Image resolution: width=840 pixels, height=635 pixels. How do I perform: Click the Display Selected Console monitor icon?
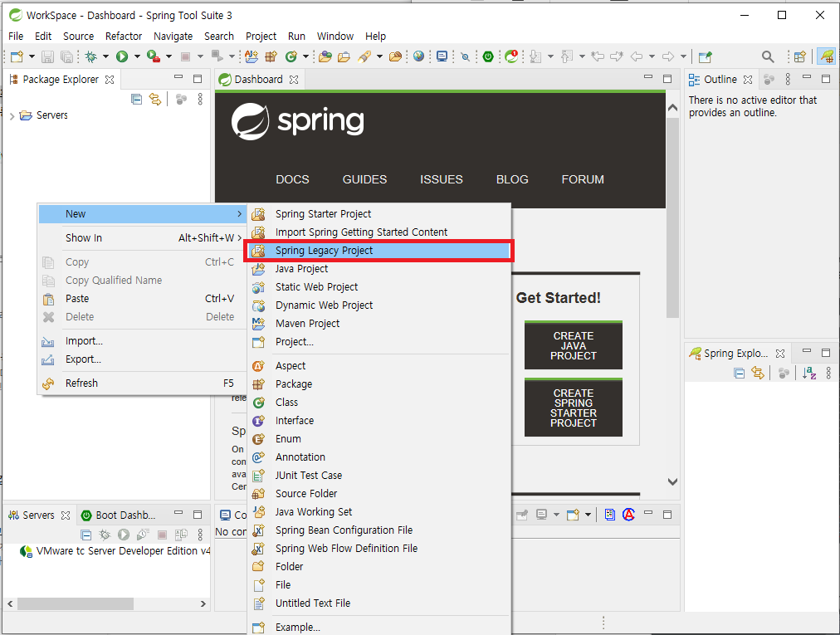pos(542,515)
